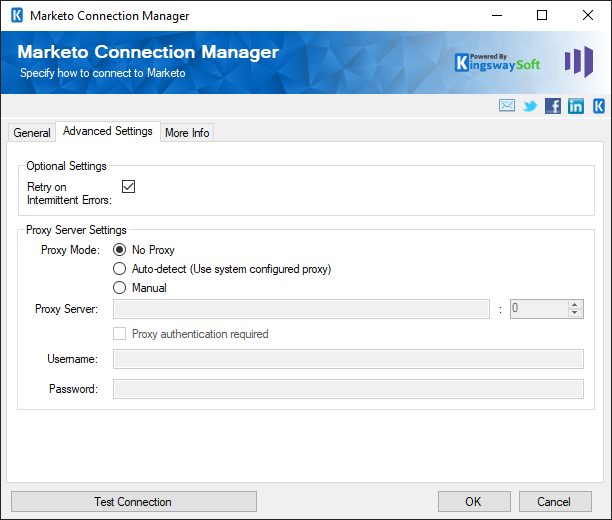Select the Manual proxy mode

click(119, 288)
